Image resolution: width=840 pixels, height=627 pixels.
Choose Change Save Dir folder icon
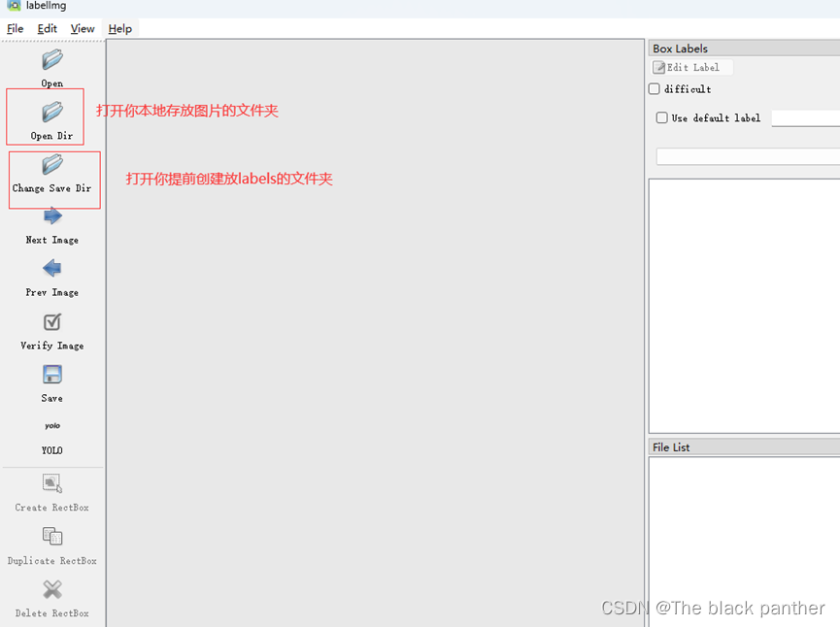pos(52,164)
